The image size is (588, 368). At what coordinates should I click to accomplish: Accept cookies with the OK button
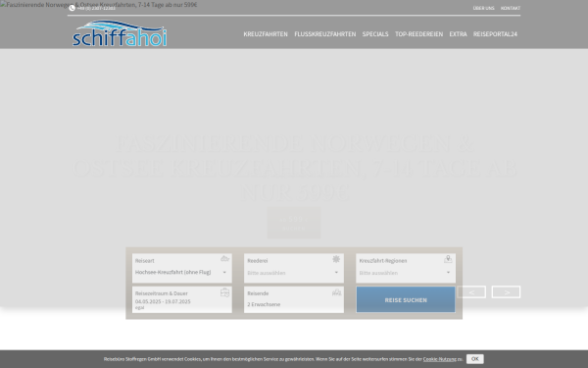tap(474, 359)
